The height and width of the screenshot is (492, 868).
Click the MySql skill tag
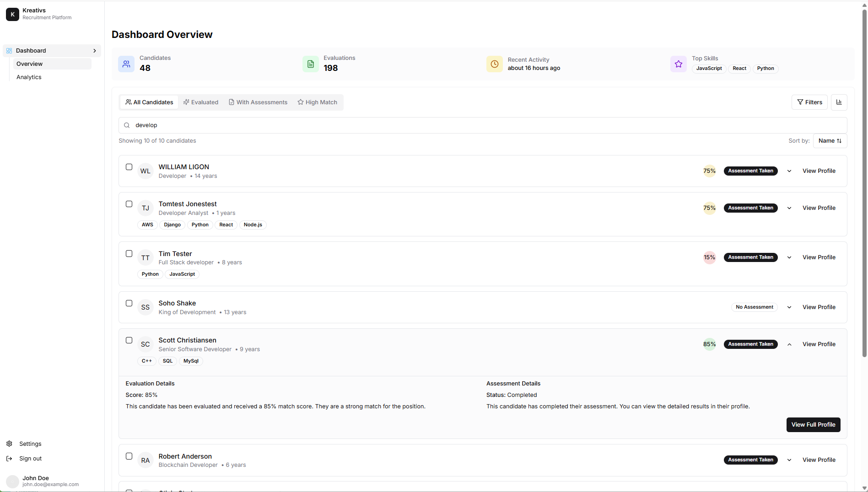click(x=191, y=361)
